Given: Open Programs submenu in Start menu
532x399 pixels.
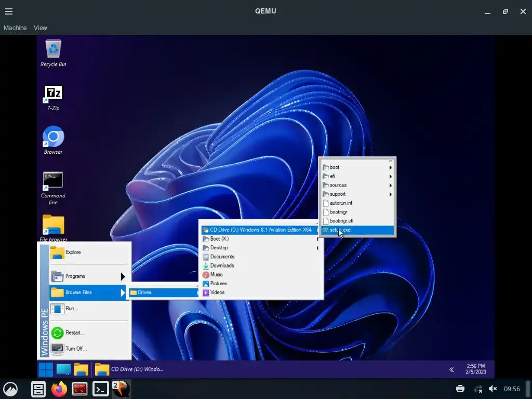Looking at the screenshot, I should click(89, 276).
